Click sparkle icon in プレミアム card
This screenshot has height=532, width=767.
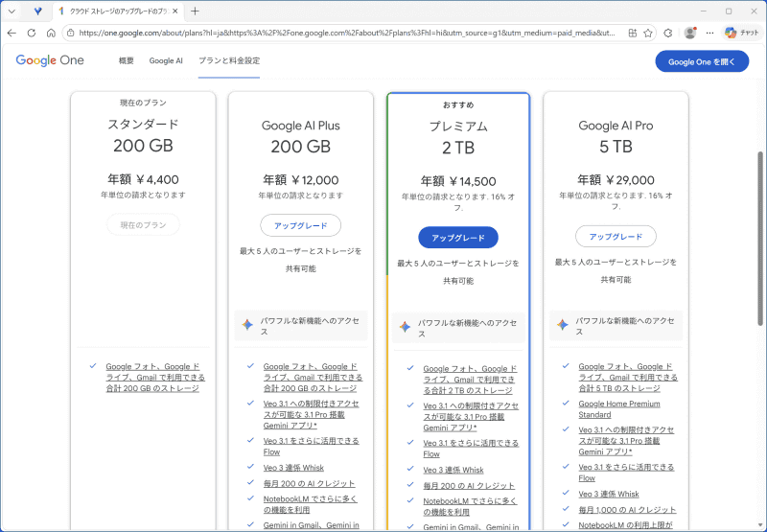coord(405,327)
